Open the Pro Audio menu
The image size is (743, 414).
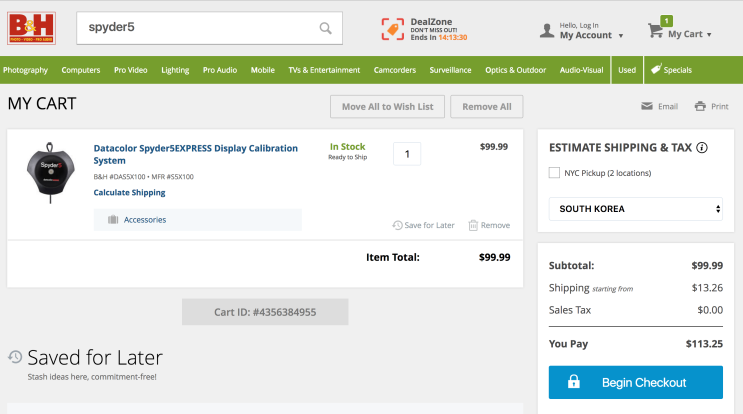click(220, 70)
